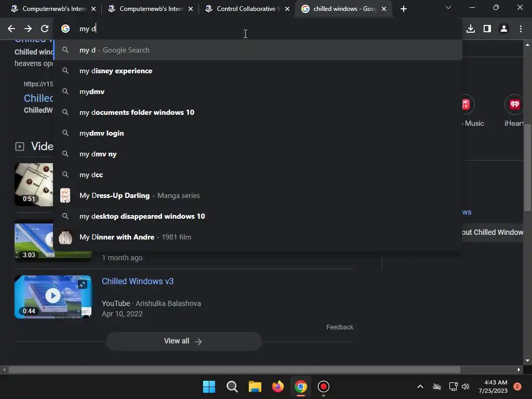The width and height of the screenshot is (532, 399).
Task: Click the 'About Chilled Windows' chip on right
Action: (x=493, y=232)
